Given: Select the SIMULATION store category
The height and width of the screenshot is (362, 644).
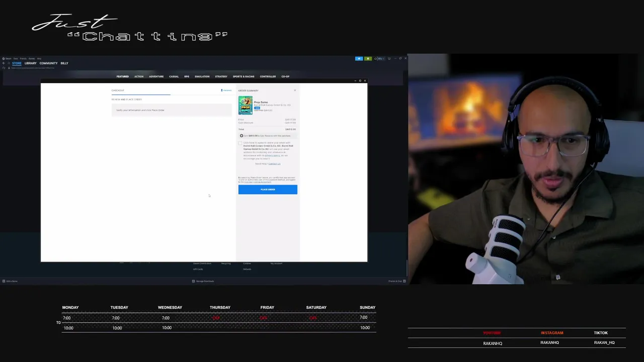Looking at the screenshot, I should click(x=202, y=76).
